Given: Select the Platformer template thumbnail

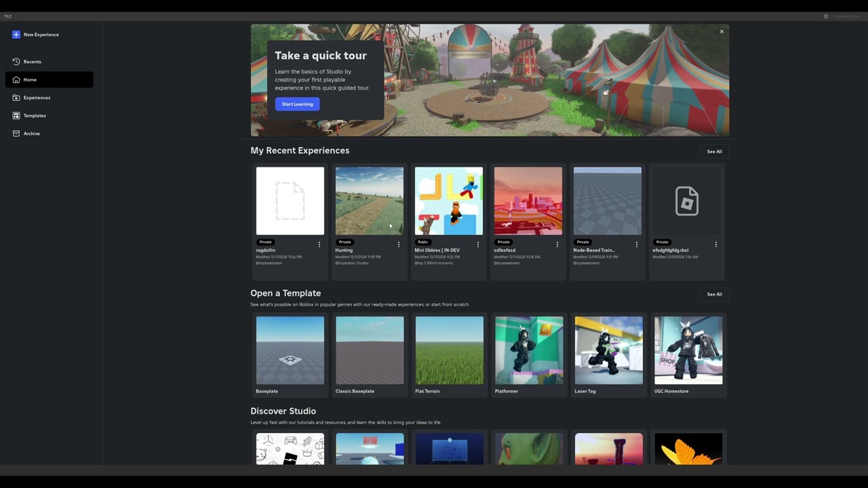Looking at the screenshot, I should (529, 350).
